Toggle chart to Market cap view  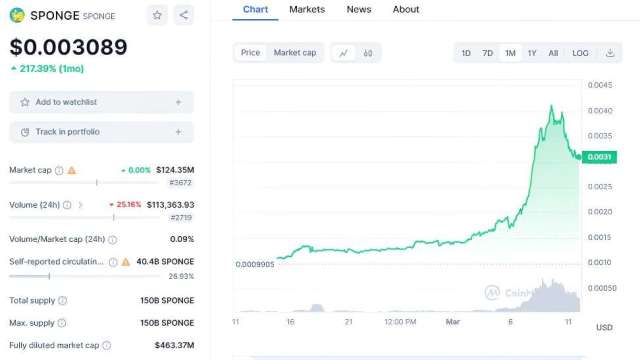coord(295,53)
